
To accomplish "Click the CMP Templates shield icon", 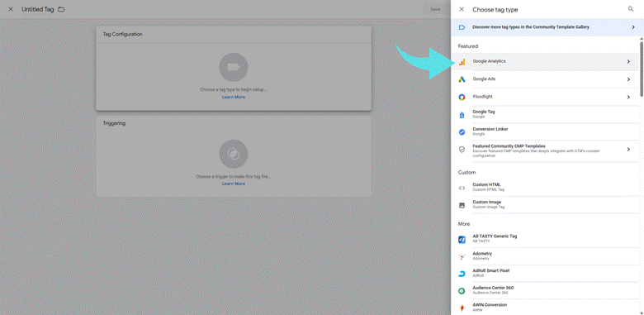I will pos(462,150).
